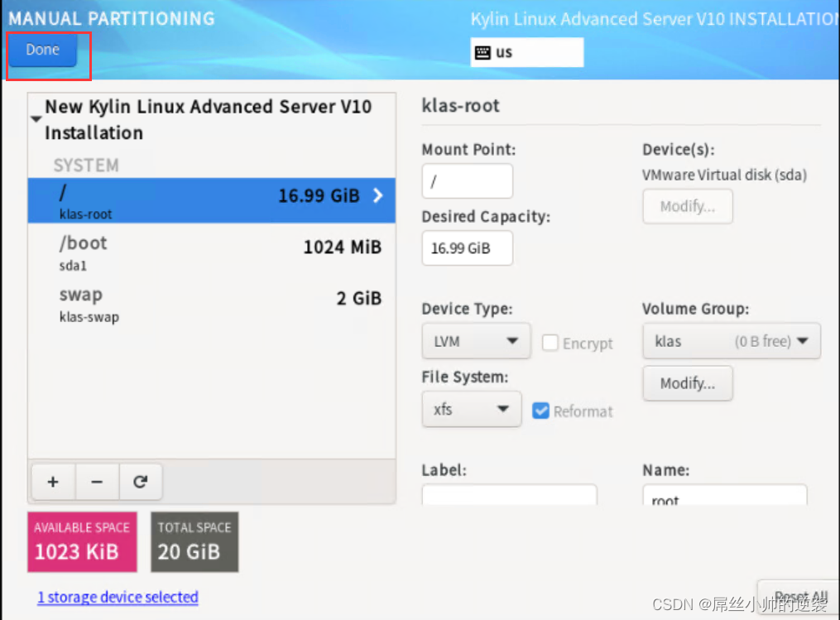Click the Name field containing root

tap(724, 496)
